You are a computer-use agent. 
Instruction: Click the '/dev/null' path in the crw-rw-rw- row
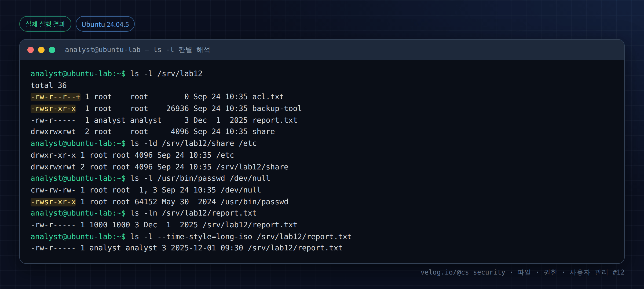(x=241, y=190)
